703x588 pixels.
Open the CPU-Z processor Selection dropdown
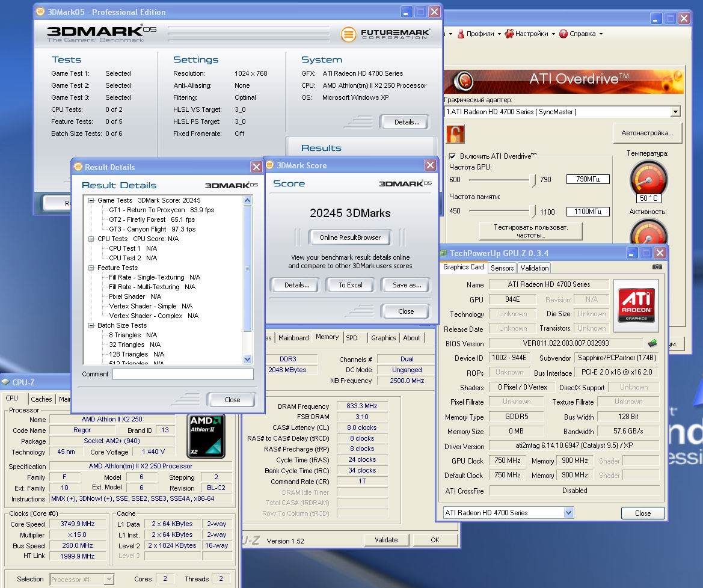[108, 580]
